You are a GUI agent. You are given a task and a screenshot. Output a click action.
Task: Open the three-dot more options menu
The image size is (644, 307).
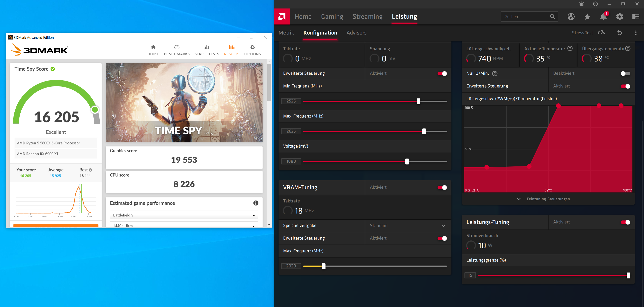tap(636, 33)
